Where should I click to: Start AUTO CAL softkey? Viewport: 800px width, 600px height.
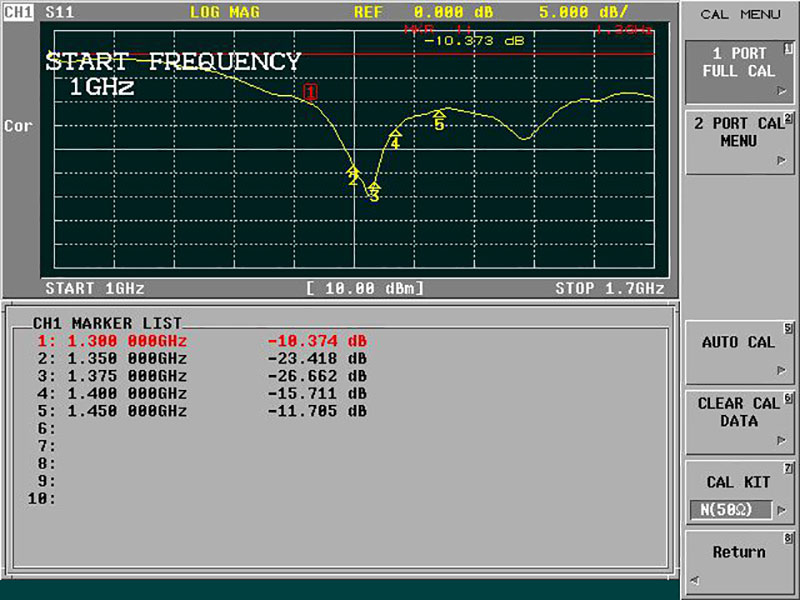pyautogui.click(x=739, y=352)
